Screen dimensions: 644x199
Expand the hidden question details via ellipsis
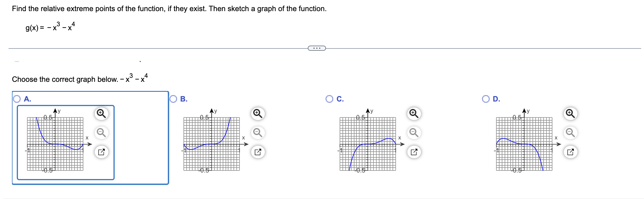(317, 48)
